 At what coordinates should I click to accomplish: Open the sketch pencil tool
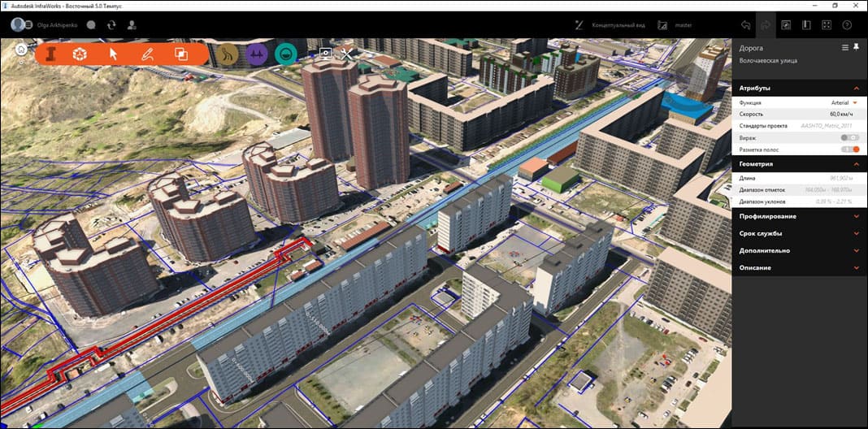click(147, 54)
